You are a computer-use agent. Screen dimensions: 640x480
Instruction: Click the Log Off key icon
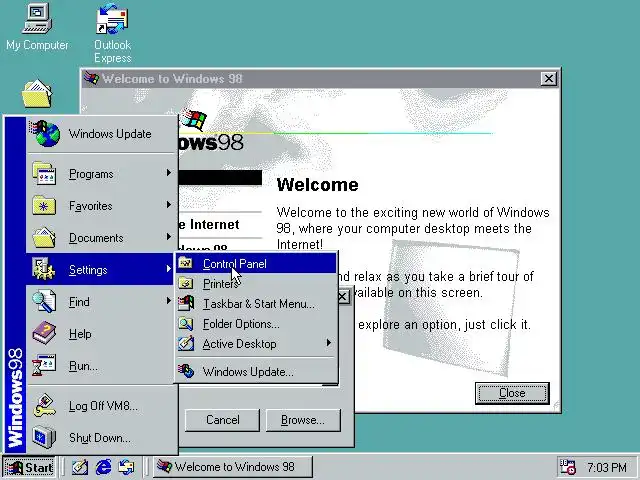pos(44,405)
